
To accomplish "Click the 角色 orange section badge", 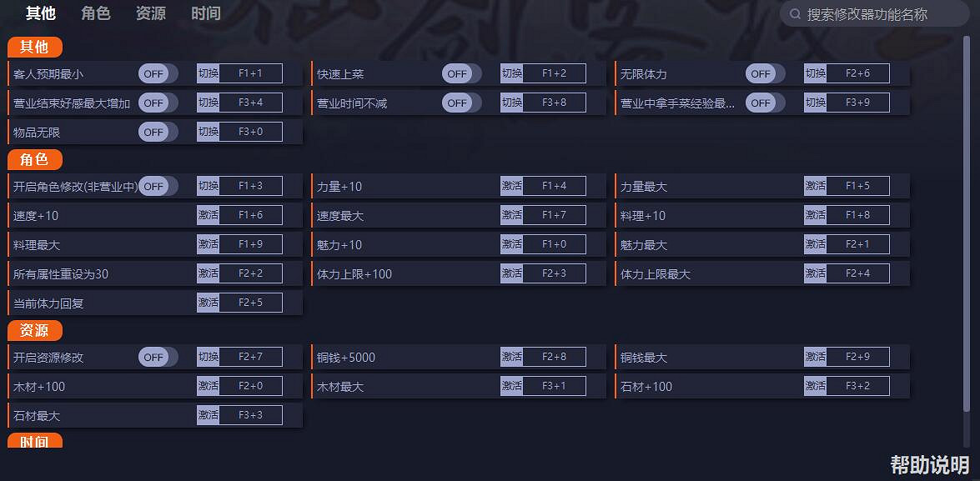I will click(x=34, y=159).
